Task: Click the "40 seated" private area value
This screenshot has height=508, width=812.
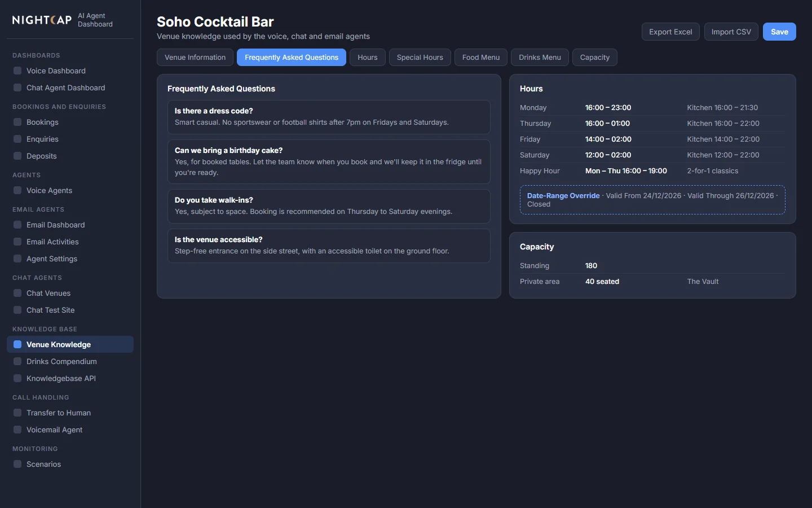Action: [602, 282]
